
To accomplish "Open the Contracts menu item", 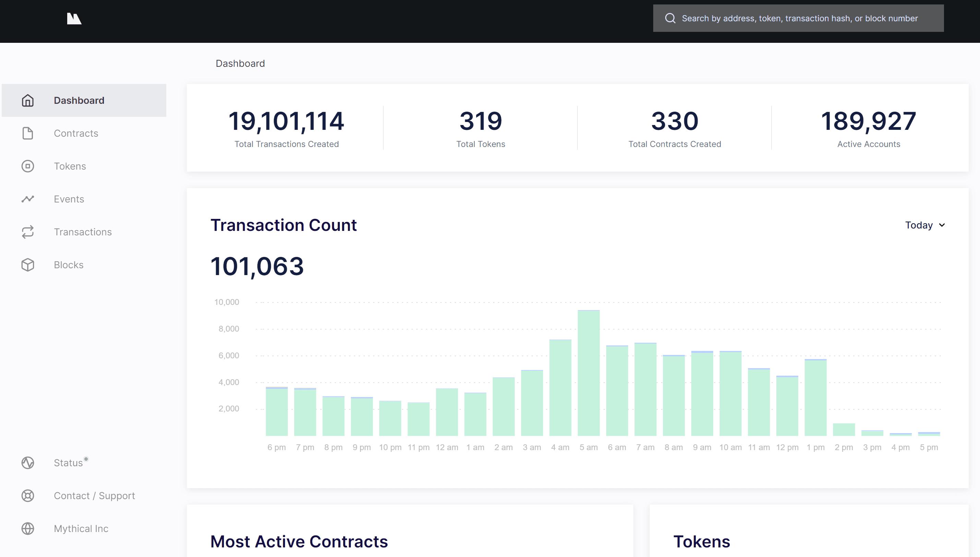I will click(76, 133).
